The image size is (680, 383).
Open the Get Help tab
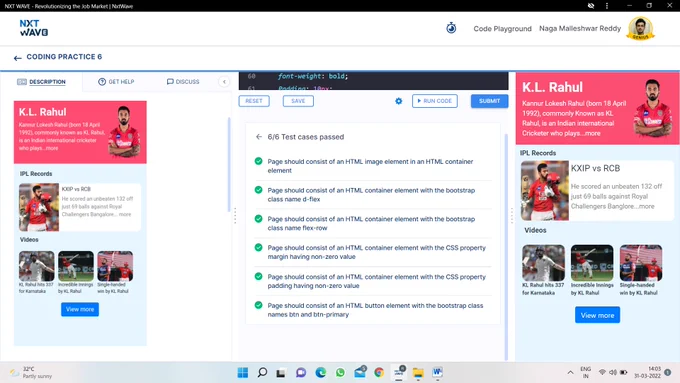tap(116, 82)
